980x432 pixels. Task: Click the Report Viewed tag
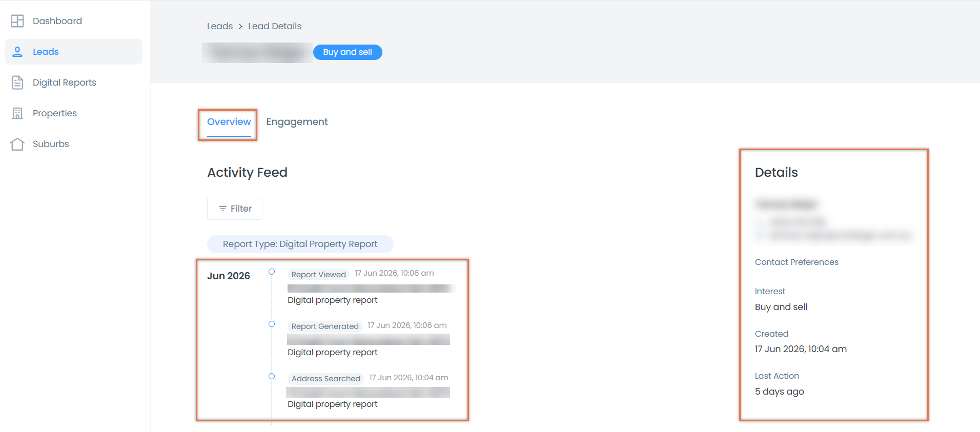click(318, 275)
